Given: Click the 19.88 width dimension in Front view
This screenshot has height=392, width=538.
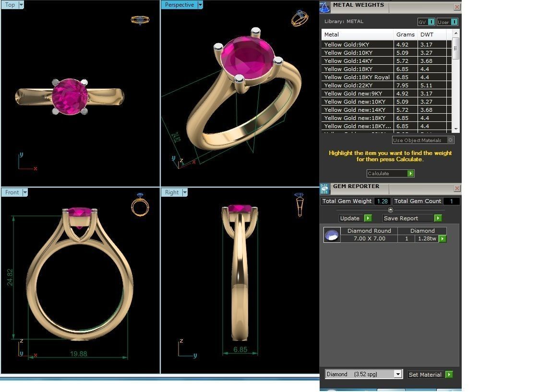Looking at the screenshot, I should pyautogui.click(x=79, y=354).
